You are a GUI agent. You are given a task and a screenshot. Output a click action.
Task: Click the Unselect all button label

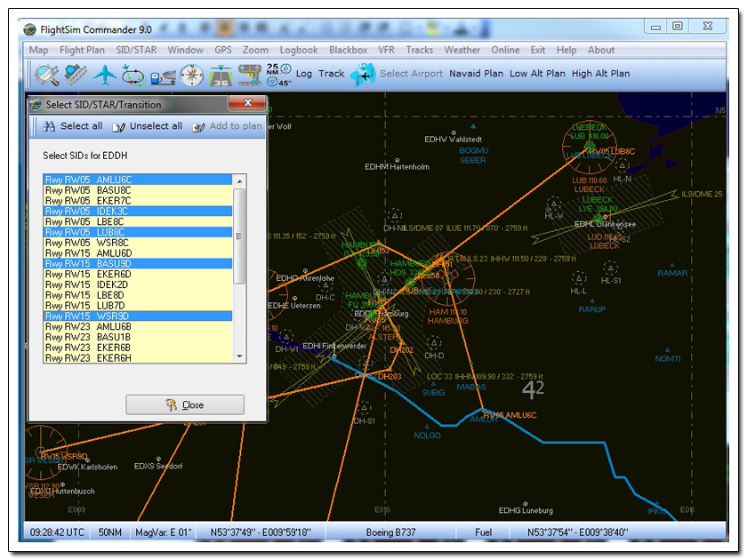[x=156, y=126]
